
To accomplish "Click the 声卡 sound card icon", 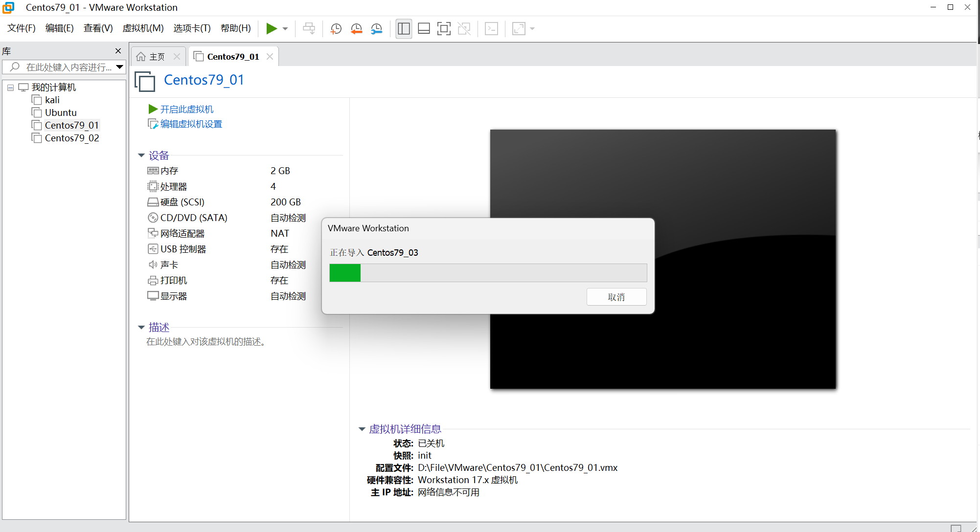I will click(x=153, y=265).
